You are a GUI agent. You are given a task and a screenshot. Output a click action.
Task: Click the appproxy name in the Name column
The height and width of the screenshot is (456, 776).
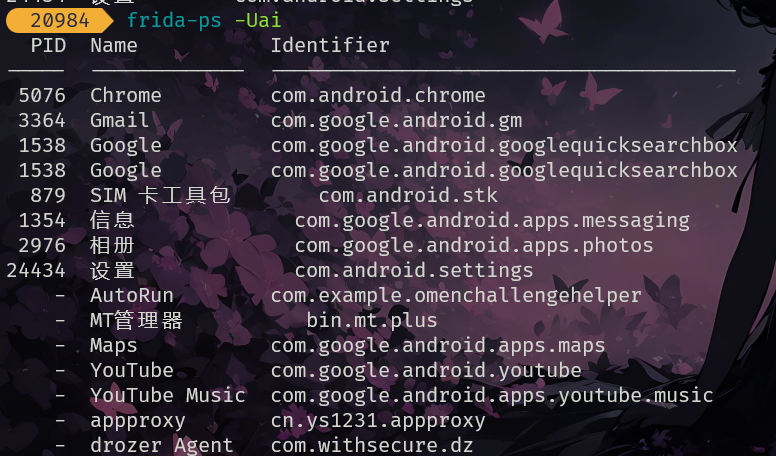(138, 422)
